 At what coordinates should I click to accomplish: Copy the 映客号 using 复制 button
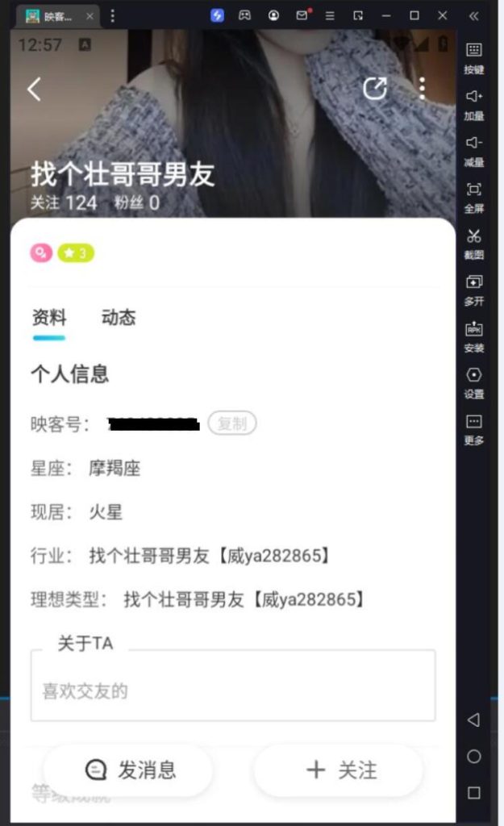click(x=232, y=423)
